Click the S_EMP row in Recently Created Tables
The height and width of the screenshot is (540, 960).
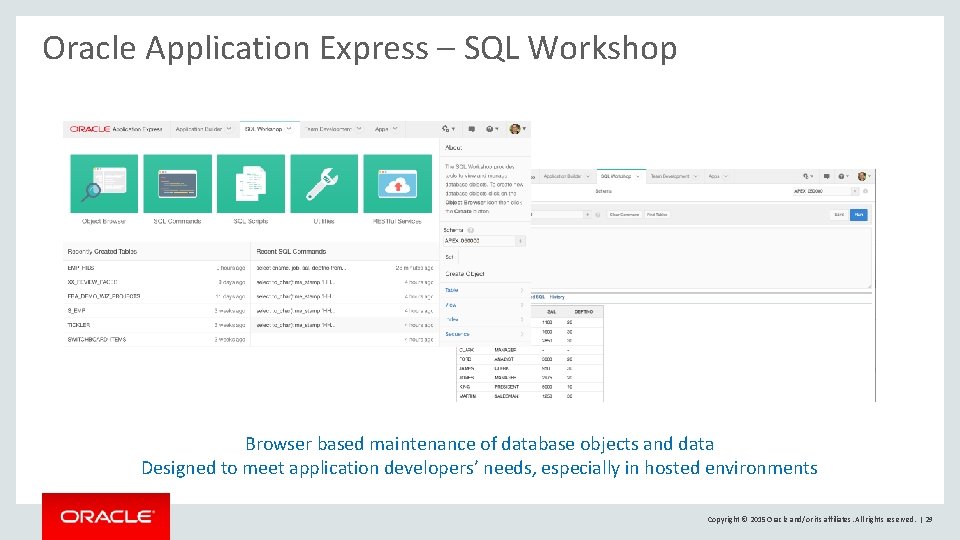(156, 311)
